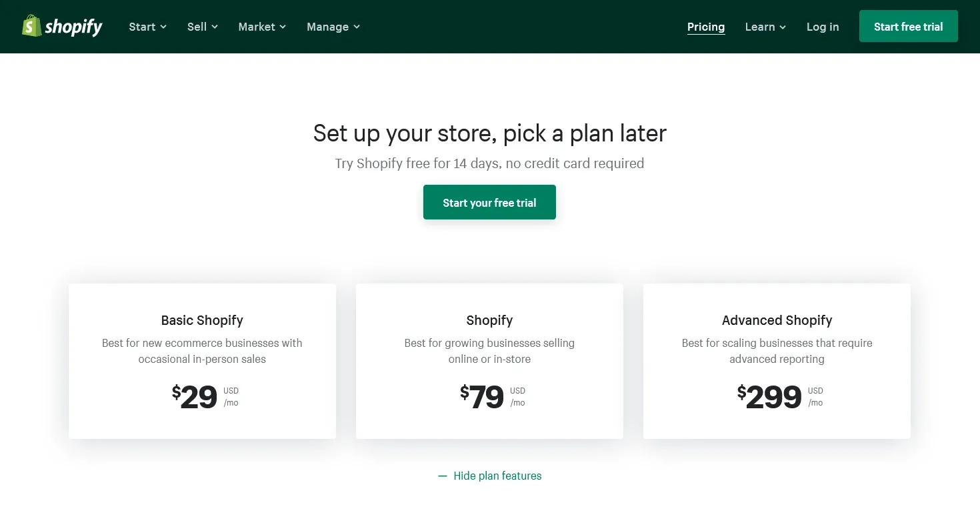Click the Set up your store heading
The height and width of the screenshot is (521, 980).
click(489, 133)
